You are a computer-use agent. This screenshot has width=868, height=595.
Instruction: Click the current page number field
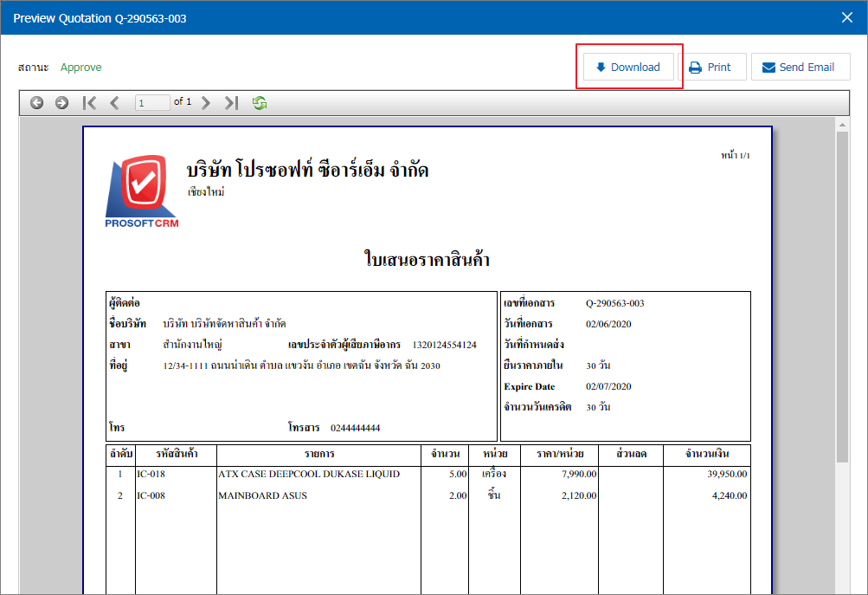coord(152,102)
